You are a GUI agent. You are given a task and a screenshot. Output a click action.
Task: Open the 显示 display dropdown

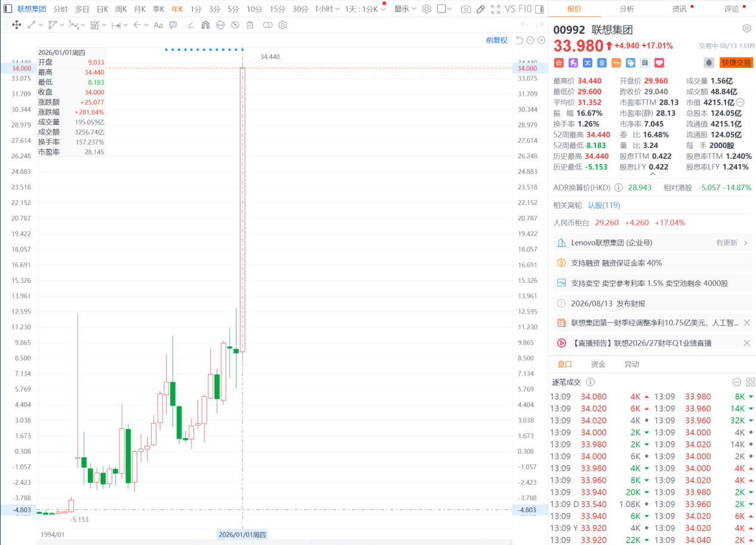point(405,9)
